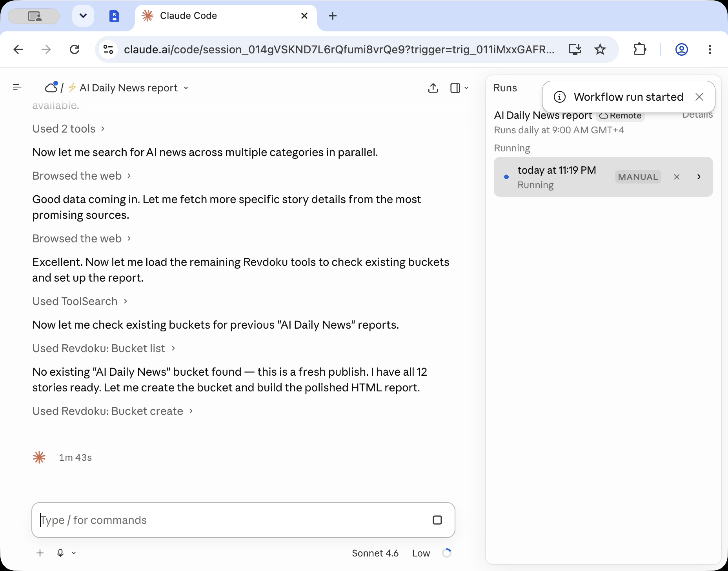Open the browser extensions puzzle icon

tap(640, 49)
